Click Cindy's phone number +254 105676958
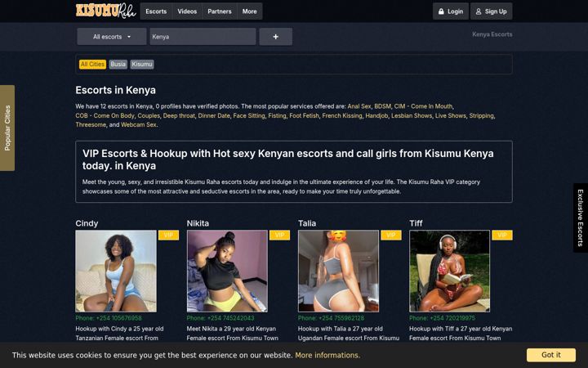The width and height of the screenshot is (588, 368). [119, 318]
